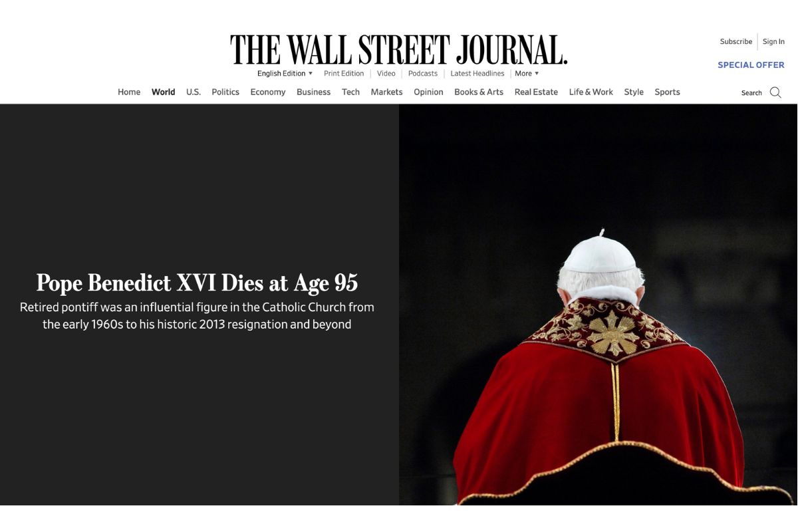Image resolution: width=798 pixels, height=532 pixels.
Task: Expand the More dropdown menu
Action: (x=527, y=73)
